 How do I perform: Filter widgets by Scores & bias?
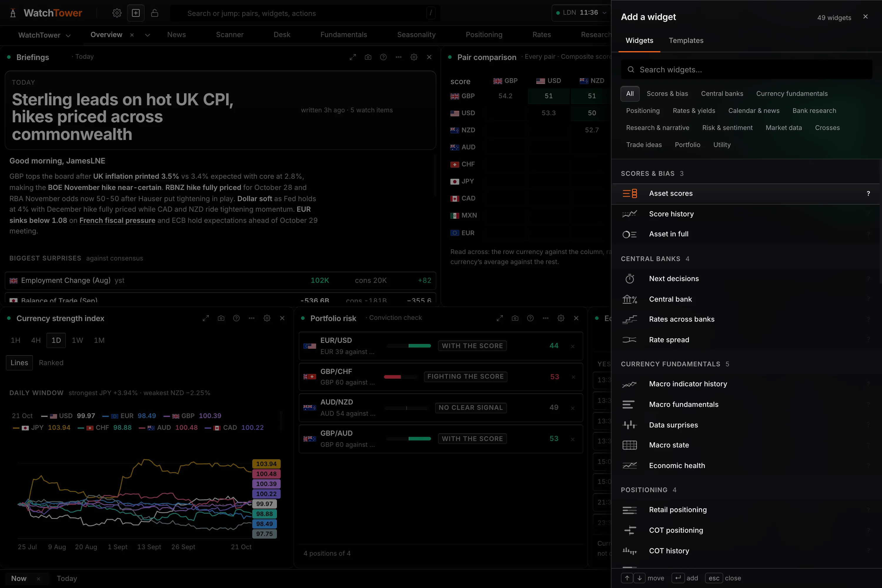pos(667,94)
